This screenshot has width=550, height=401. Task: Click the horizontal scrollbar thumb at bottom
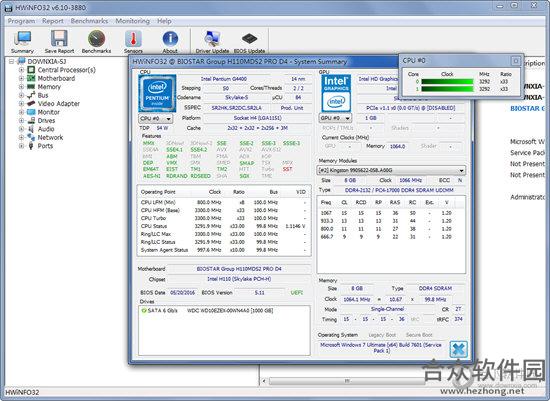pyautogui.click(x=347, y=381)
